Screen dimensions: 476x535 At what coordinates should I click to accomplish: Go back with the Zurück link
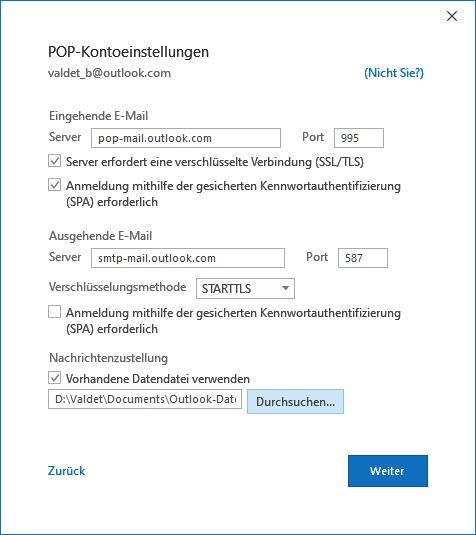pyautogui.click(x=67, y=471)
